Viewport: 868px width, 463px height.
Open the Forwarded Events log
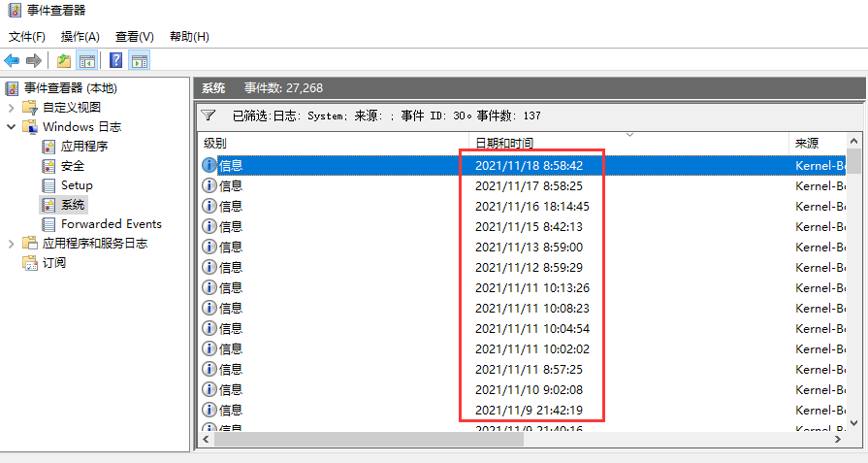tap(111, 224)
